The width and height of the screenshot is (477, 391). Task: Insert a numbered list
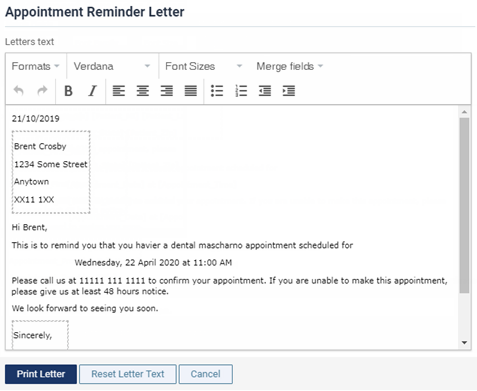click(241, 91)
